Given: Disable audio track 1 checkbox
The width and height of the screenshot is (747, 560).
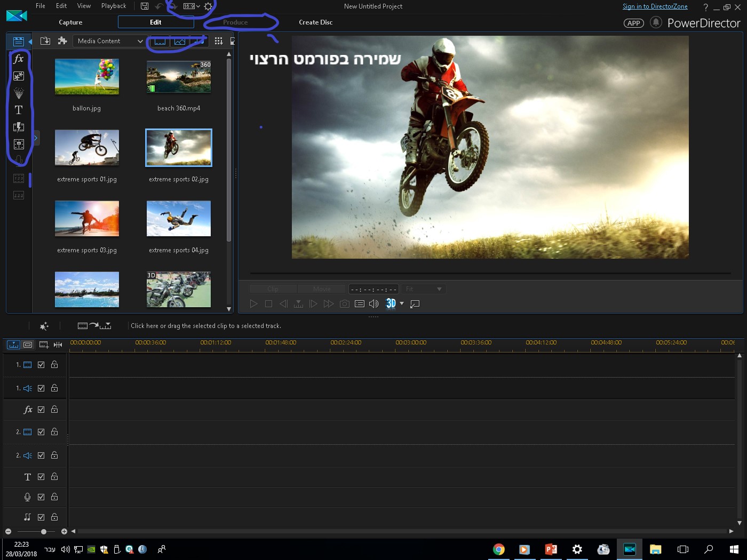Looking at the screenshot, I should 41,388.
